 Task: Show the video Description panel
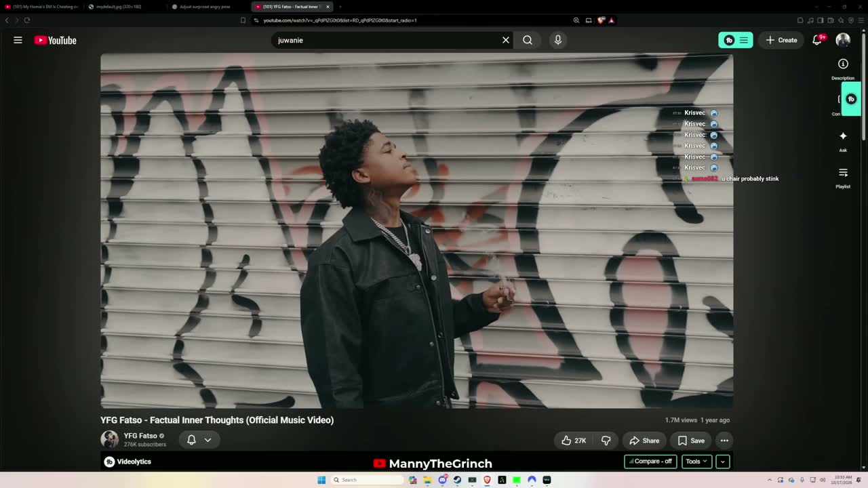coord(843,68)
